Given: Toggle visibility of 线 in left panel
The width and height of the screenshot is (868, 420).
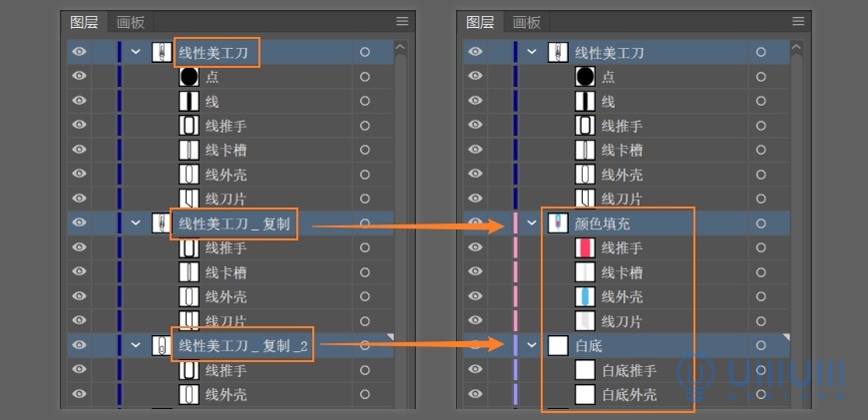Looking at the screenshot, I should click(x=79, y=100).
